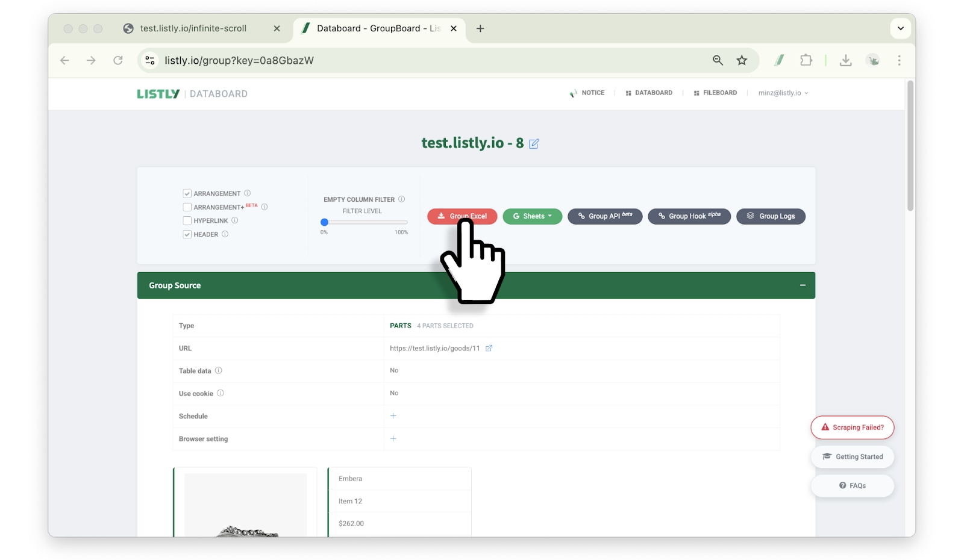Open FILEBOARD from top navigation

coord(715,93)
